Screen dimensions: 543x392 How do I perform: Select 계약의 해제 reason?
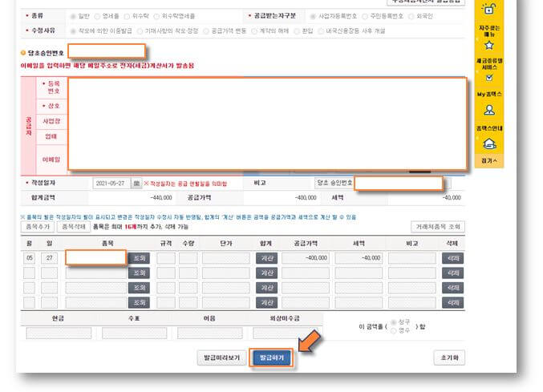pos(254,31)
